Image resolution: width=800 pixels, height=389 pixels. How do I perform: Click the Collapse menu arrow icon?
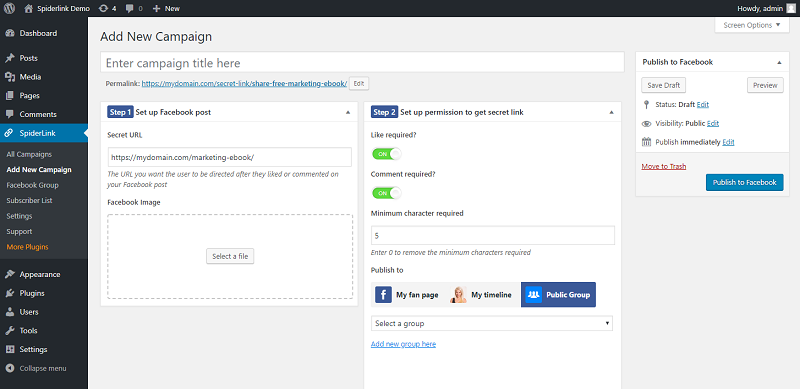click(10, 368)
